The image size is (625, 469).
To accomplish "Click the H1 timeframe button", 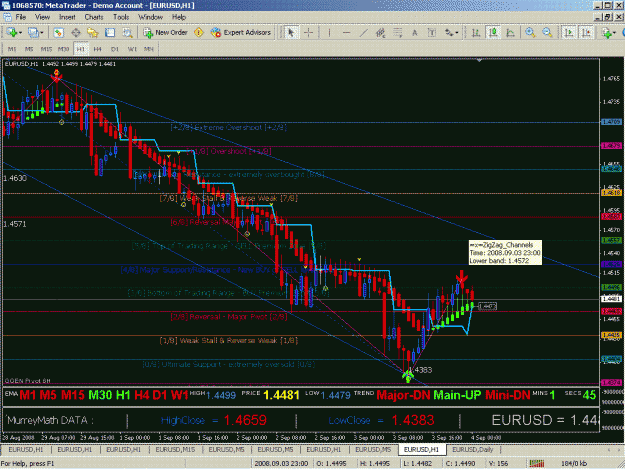I will click(x=81, y=49).
